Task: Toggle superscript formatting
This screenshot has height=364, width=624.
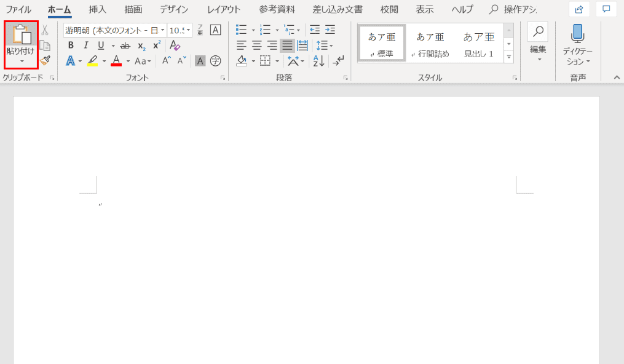Action: (x=157, y=45)
